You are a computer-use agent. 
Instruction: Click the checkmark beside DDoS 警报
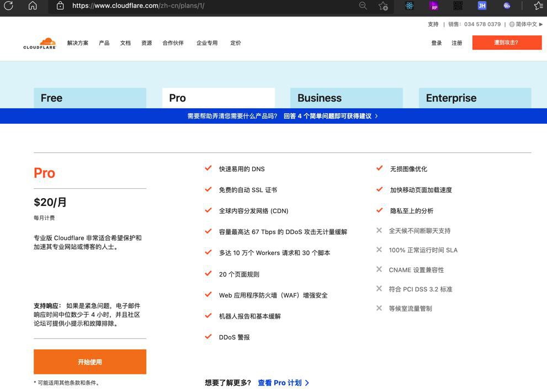pyautogui.click(x=208, y=336)
